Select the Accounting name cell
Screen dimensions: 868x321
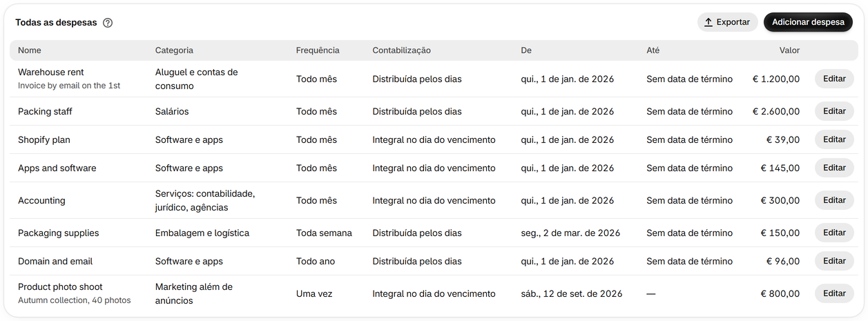pos(41,200)
